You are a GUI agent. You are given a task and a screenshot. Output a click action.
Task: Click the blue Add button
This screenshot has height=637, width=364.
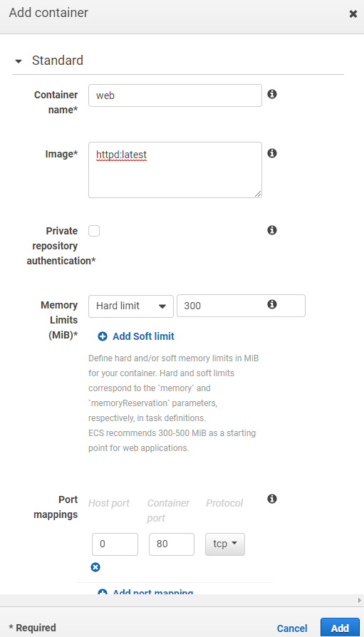click(x=340, y=628)
